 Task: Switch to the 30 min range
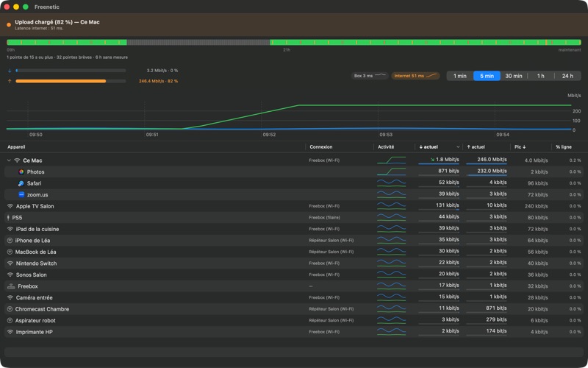[x=514, y=76]
